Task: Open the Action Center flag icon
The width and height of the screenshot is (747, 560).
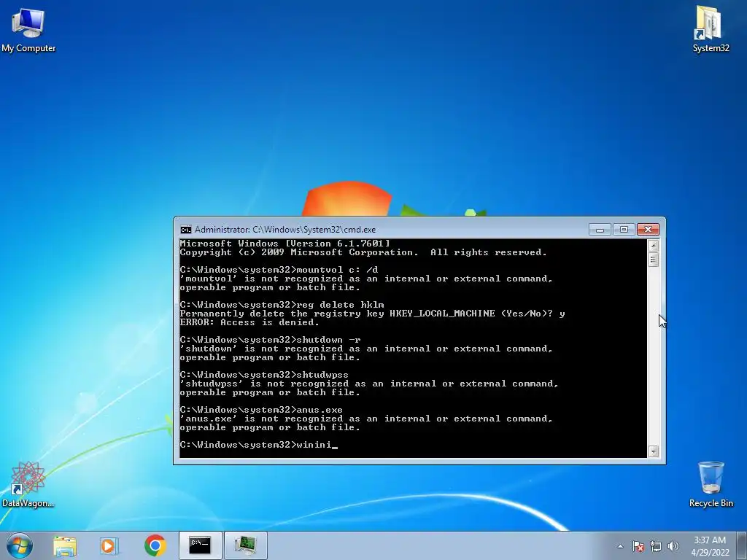Action: (638, 546)
